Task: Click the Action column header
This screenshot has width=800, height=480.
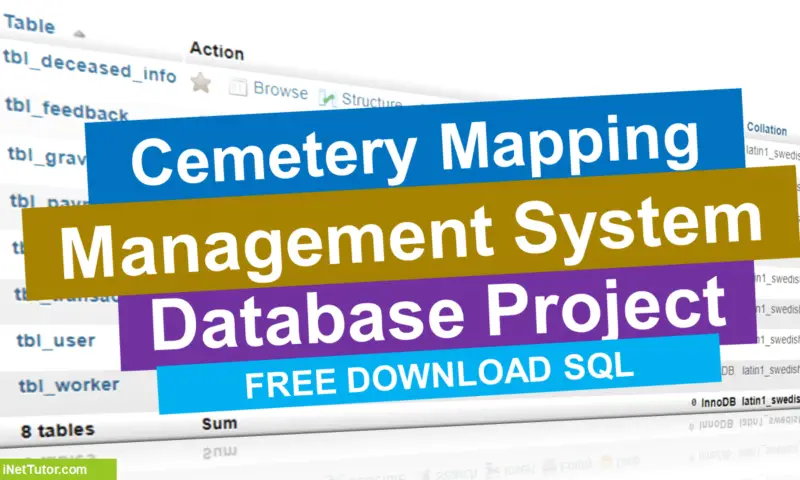Action: coord(216,51)
